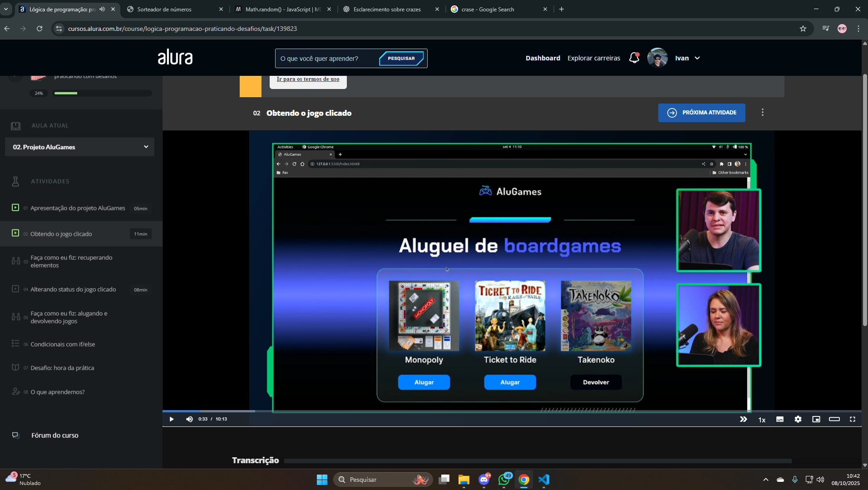Viewport: 868px width, 490px height.
Task: Reload the page
Action: click(39, 29)
